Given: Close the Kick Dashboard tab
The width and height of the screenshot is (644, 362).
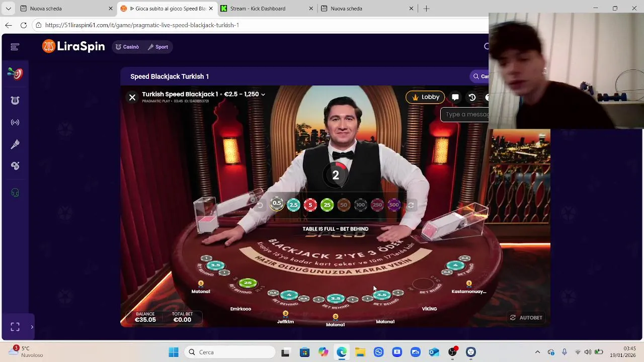Looking at the screenshot, I should click(311, 9).
